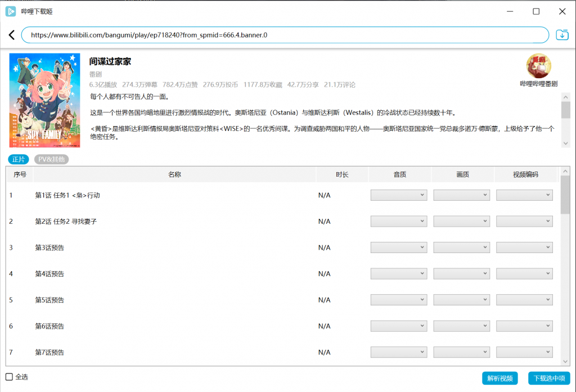576x392 pixels.
Task: Click the 音质 column header
Action: (x=400, y=174)
